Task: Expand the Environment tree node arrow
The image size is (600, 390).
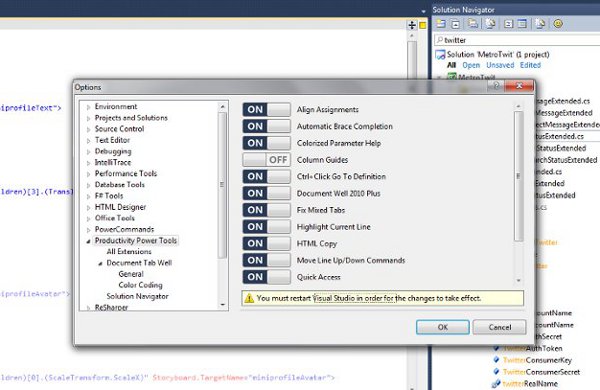Action: coord(88,107)
